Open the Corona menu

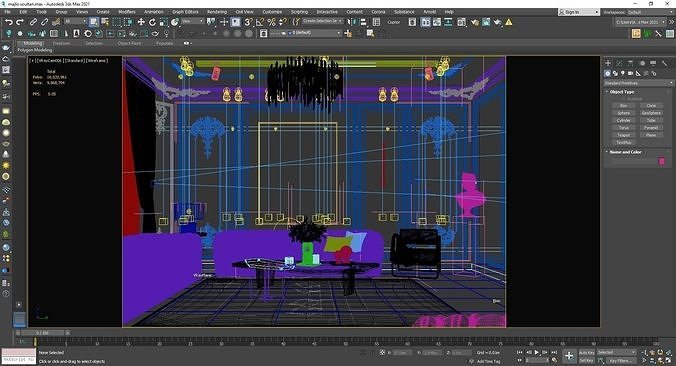(x=378, y=12)
